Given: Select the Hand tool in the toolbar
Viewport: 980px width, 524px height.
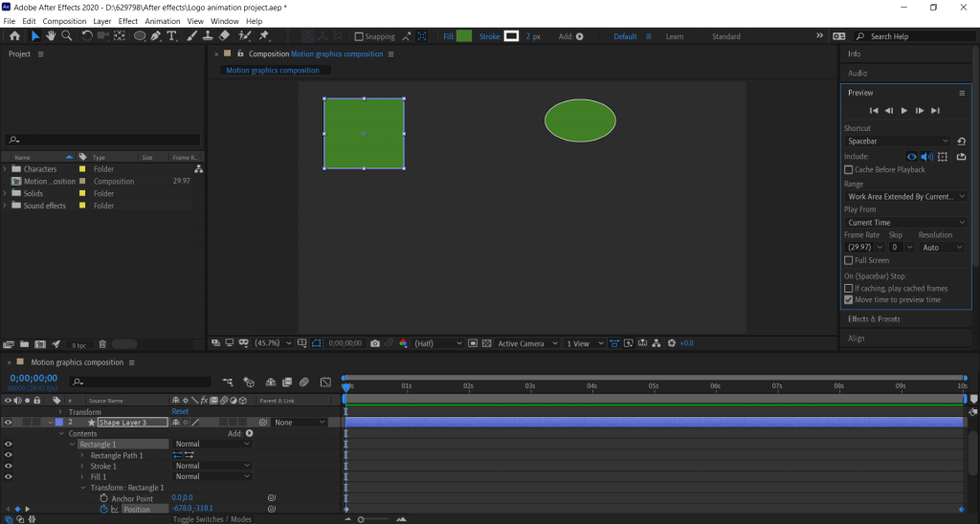Looking at the screenshot, I should [x=51, y=36].
